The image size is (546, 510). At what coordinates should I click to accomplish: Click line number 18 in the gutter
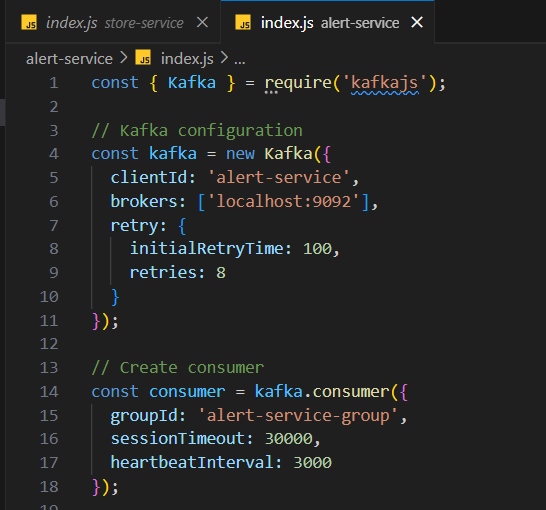pyautogui.click(x=49, y=487)
